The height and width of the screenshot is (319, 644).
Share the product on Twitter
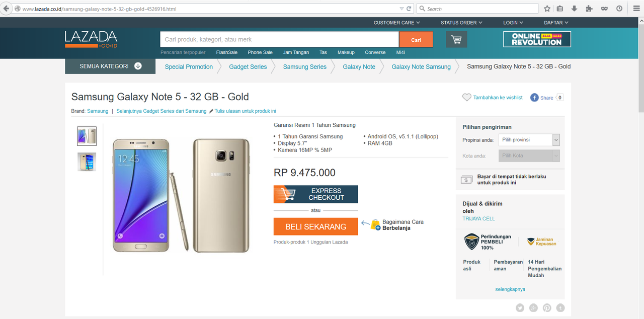point(520,307)
